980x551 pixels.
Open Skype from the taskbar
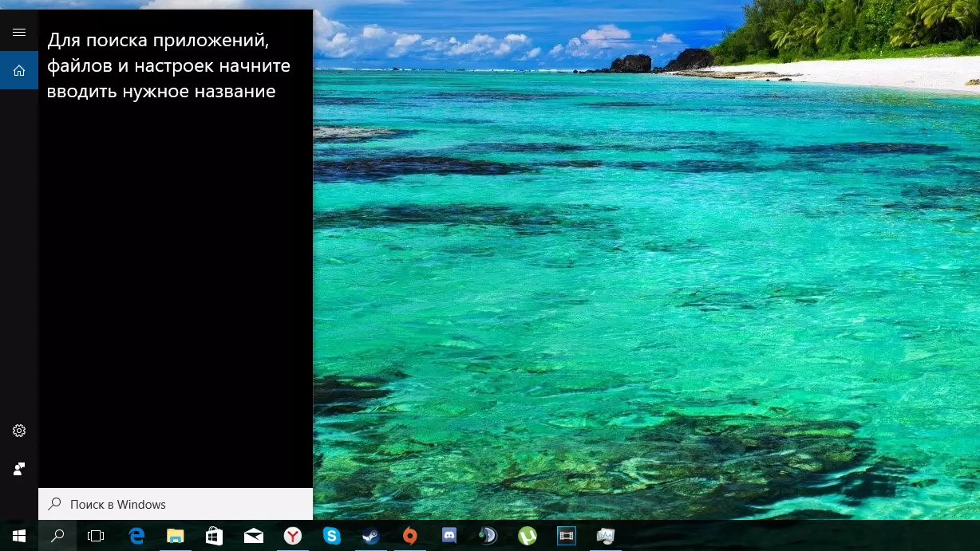click(x=332, y=536)
